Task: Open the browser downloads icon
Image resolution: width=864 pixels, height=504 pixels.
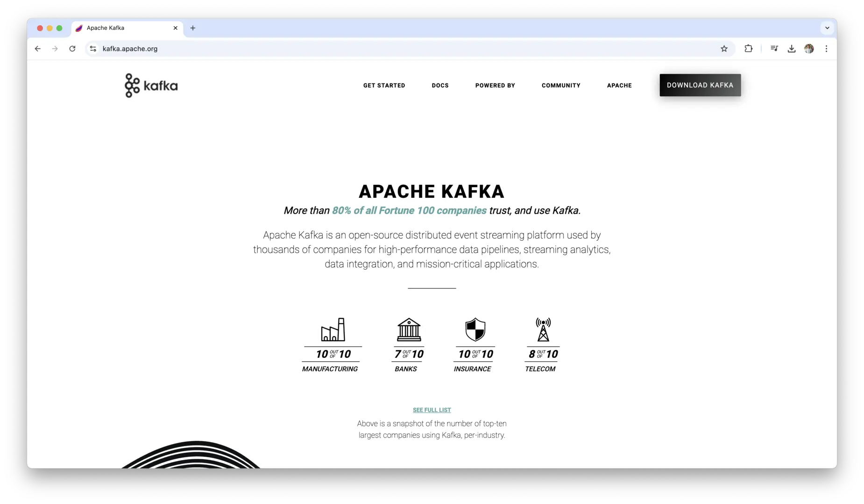Action: coord(792,49)
